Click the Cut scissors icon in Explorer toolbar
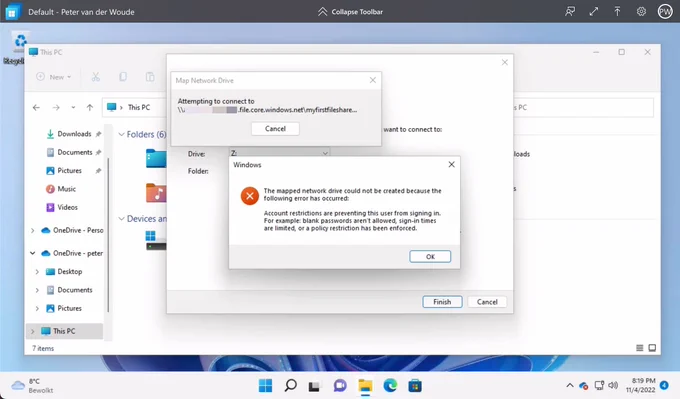 pos(95,77)
